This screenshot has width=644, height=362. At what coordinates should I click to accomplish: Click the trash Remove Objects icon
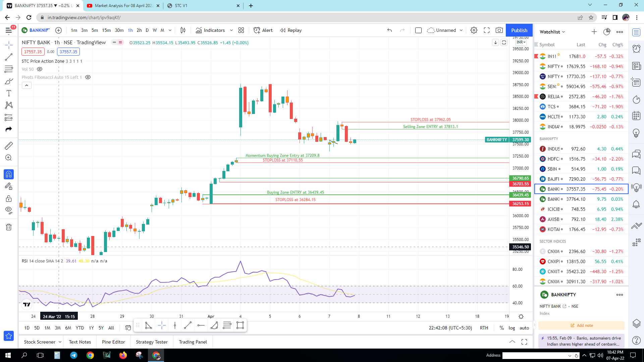click(x=9, y=227)
